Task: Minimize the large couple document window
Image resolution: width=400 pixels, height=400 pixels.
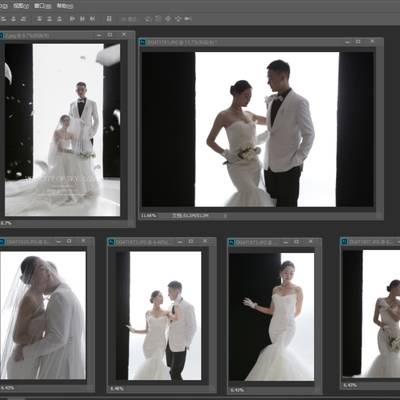Action: click(348, 42)
